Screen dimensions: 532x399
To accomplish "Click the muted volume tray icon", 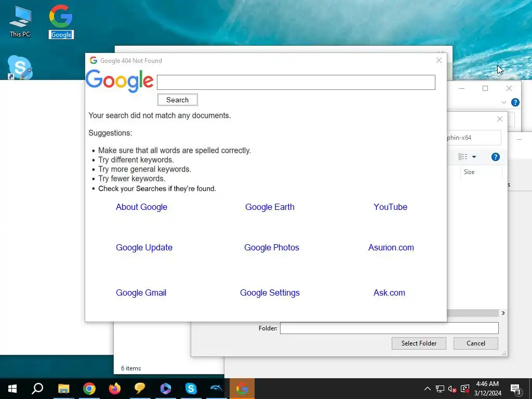I will point(452,389).
